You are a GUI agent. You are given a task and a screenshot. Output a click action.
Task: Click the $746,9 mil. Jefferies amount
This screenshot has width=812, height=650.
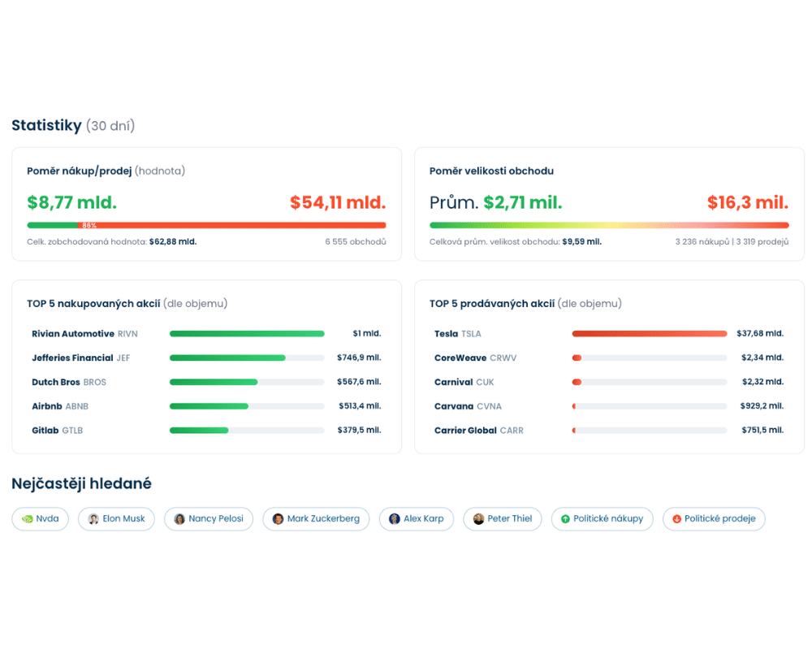359,357
